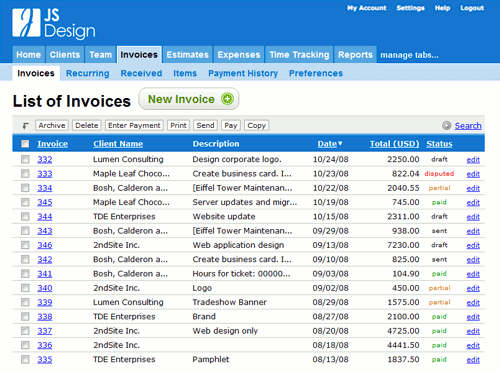Tick the checkbox for invoice 344

coord(25,217)
